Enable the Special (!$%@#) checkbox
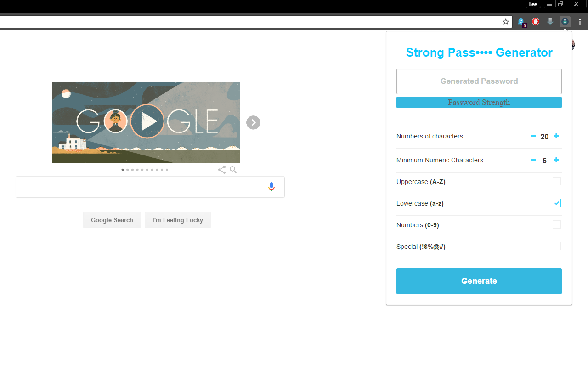 (557, 246)
